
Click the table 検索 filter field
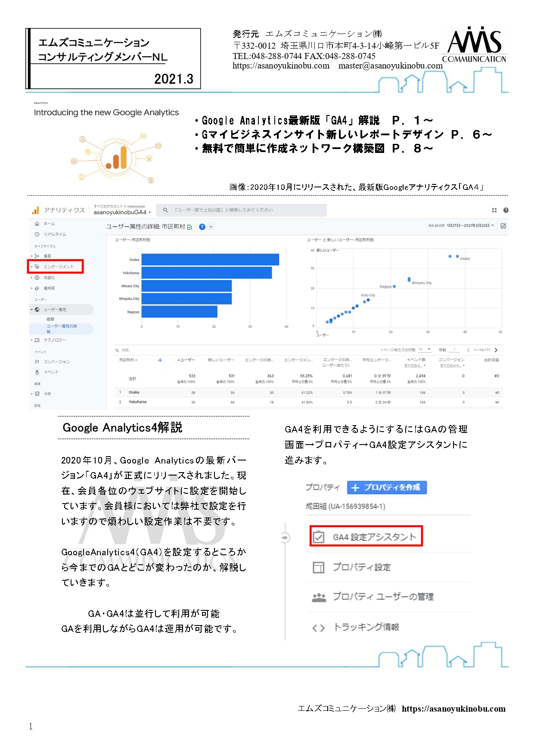[x=127, y=350]
